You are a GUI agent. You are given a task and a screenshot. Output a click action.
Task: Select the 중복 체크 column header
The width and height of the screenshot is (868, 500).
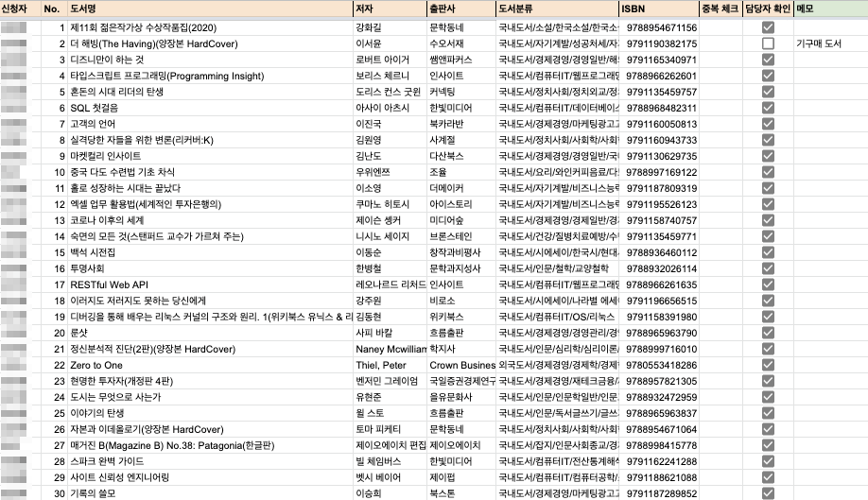(720, 9)
